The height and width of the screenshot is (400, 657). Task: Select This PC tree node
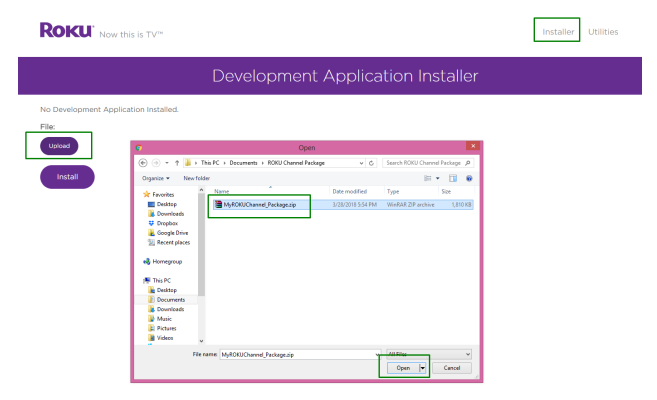[x=157, y=280]
